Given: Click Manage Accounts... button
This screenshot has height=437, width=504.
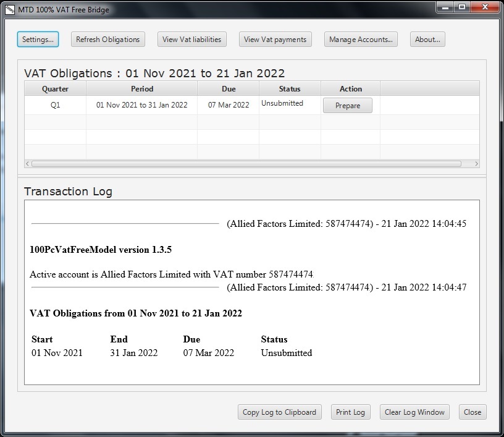Looking at the screenshot, I should pos(361,39).
